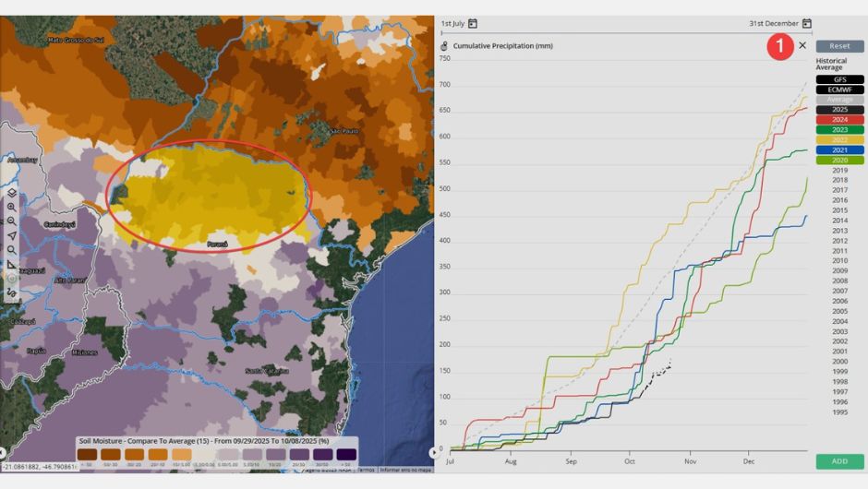Open the 31st December end date calendar
Image resolution: width=868 pixels, height=489 pixels.
click(x=806, y=23)
